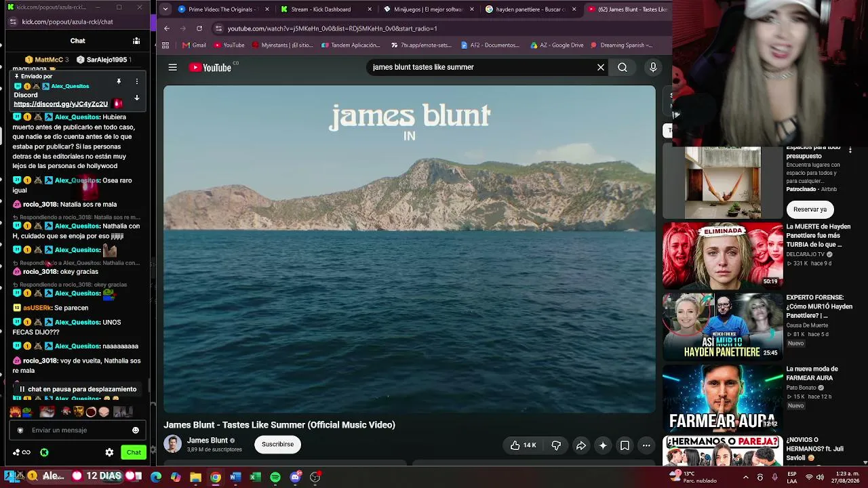Type in the Enviar un mensaje field
Image resolution: width=868 pixels, height=488 pixels.
point(78,430)
